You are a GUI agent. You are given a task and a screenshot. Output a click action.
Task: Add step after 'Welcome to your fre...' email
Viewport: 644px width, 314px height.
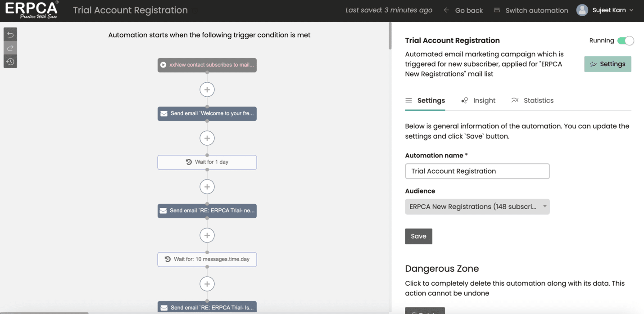tap(207, 138)
